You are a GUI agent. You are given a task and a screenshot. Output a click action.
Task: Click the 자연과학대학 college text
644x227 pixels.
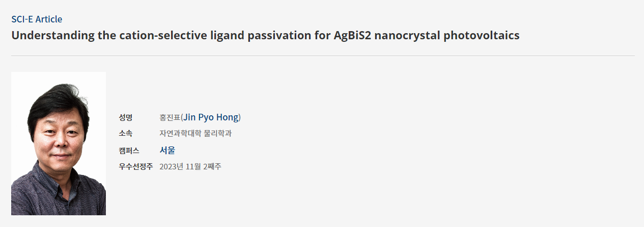click(180, 134)
